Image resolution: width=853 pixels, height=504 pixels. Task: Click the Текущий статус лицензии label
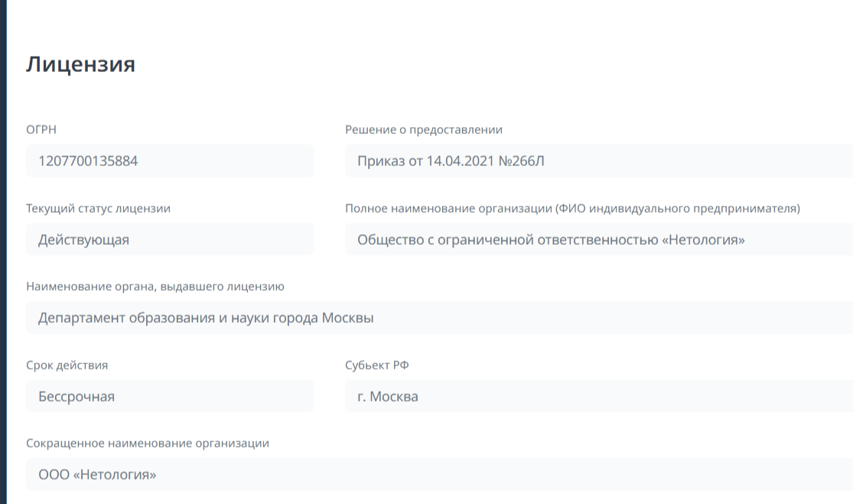(98, 208)
